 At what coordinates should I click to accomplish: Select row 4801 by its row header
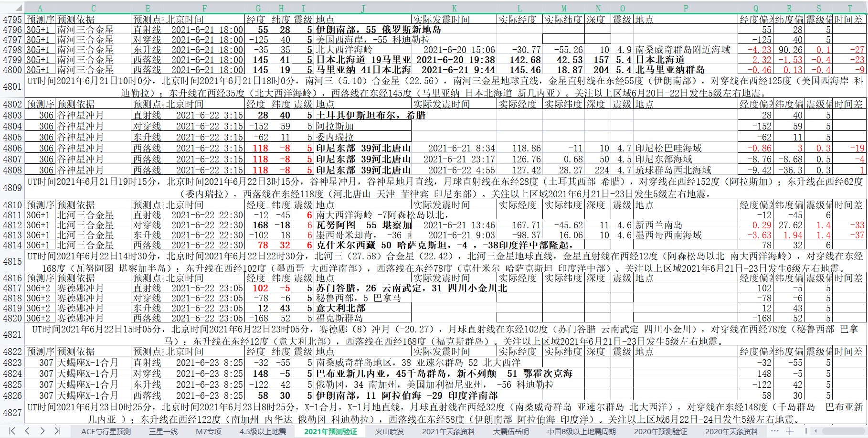[x=12, y=87]
